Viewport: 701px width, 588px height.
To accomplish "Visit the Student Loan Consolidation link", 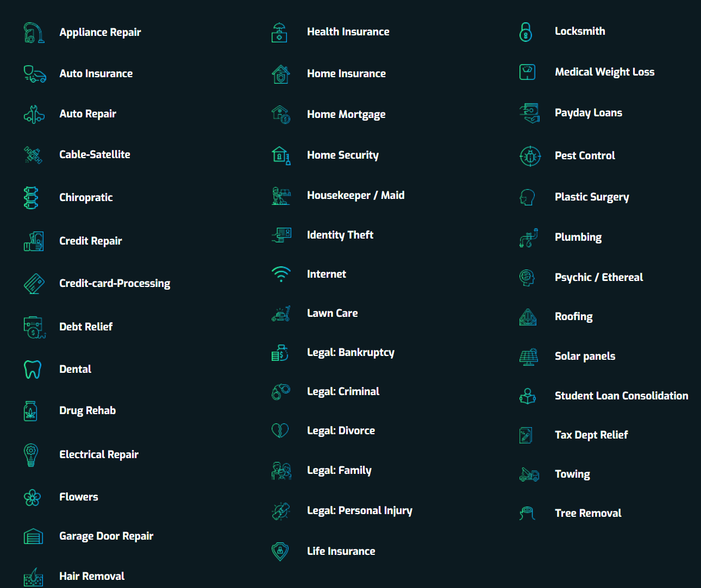I will pos(622,396).
